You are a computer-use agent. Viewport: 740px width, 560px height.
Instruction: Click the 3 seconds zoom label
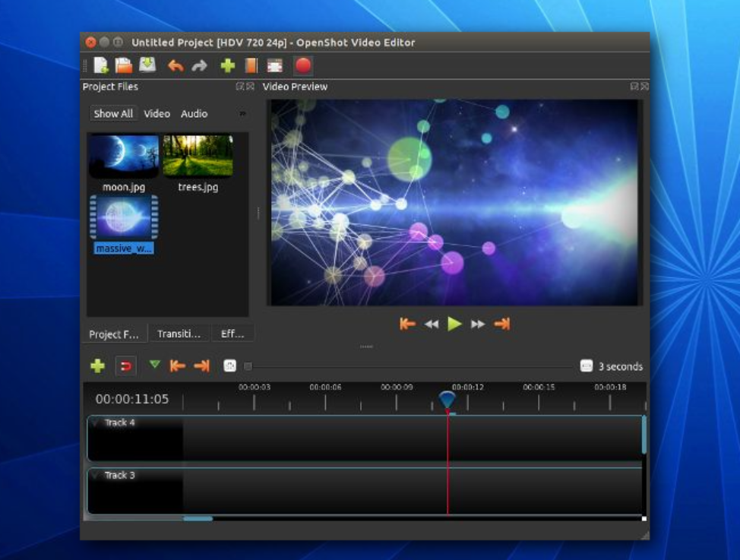pos(621,366)
